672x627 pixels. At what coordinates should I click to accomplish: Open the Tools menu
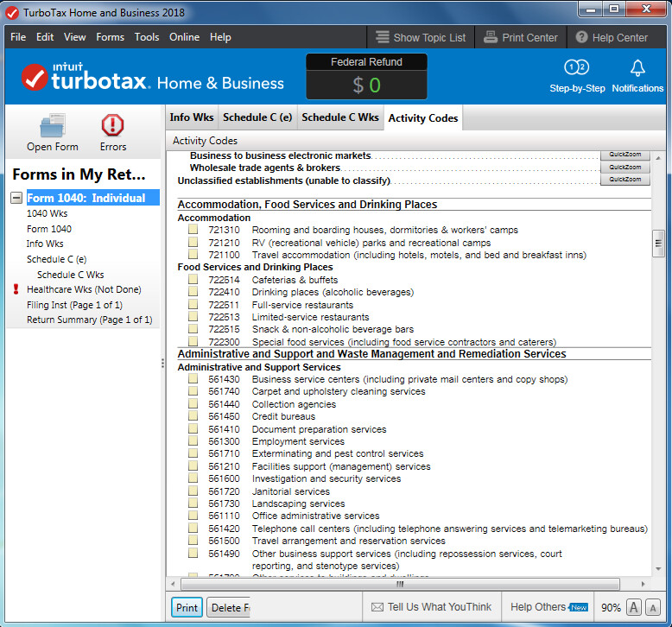[147, 37]
